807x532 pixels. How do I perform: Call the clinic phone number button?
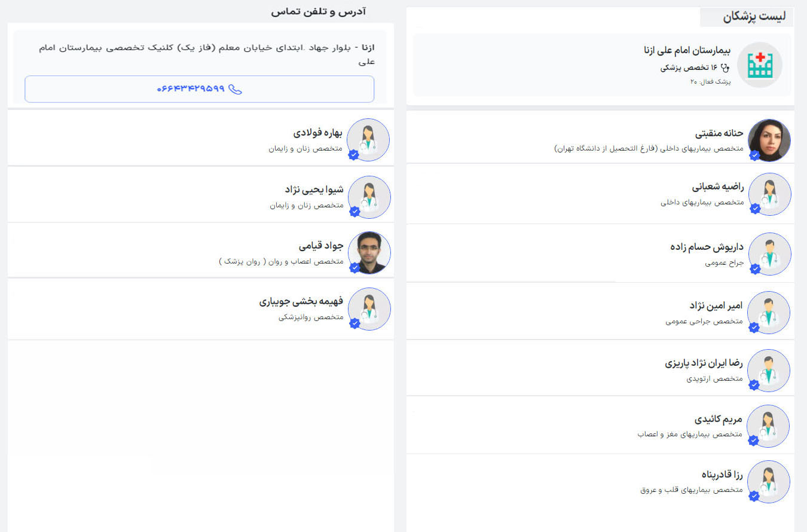tap(200, 89)
